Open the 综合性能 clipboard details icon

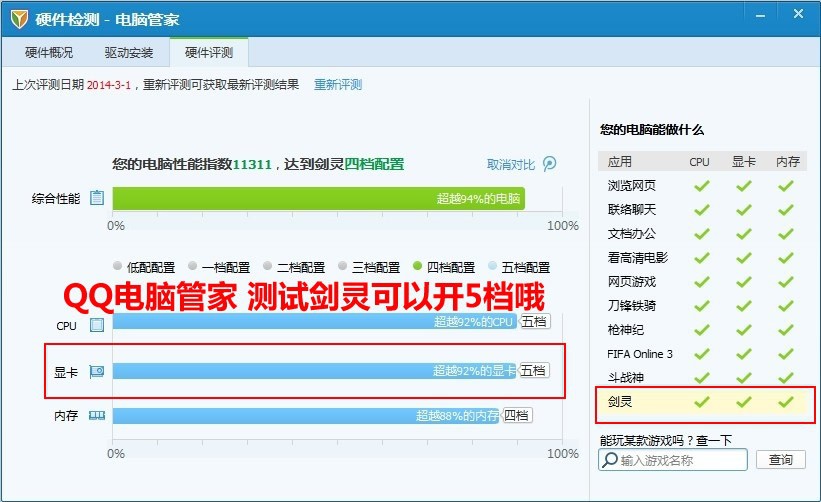click(x=97, y=198)
